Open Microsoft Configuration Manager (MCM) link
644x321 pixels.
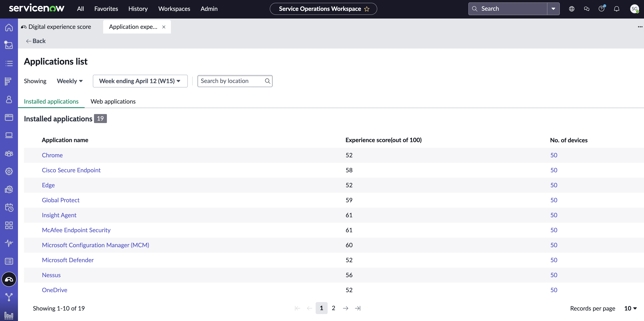(95, 245)
